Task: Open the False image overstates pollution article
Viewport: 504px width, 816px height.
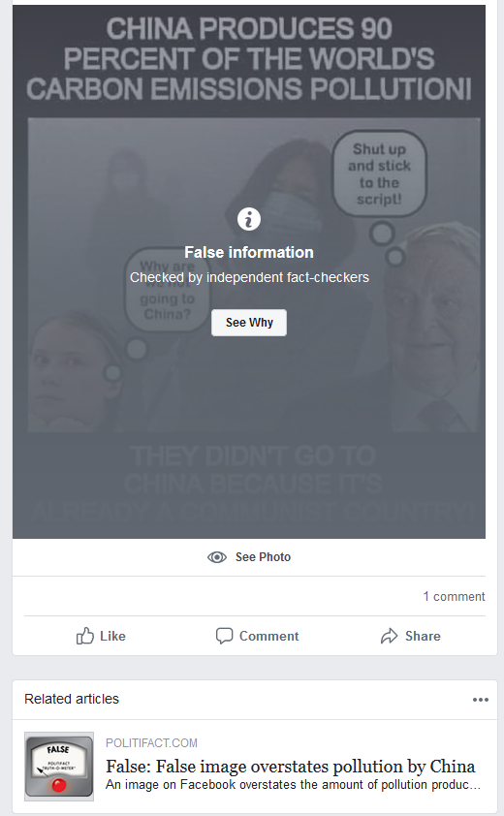Action: [291, 767]
